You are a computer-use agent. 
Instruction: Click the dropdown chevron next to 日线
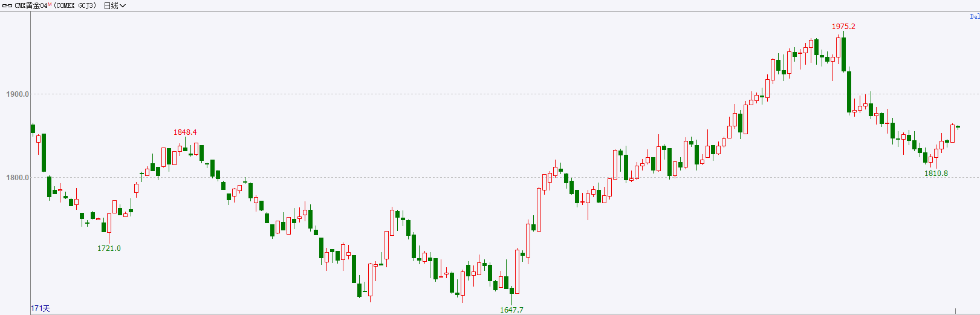[123, 5]
